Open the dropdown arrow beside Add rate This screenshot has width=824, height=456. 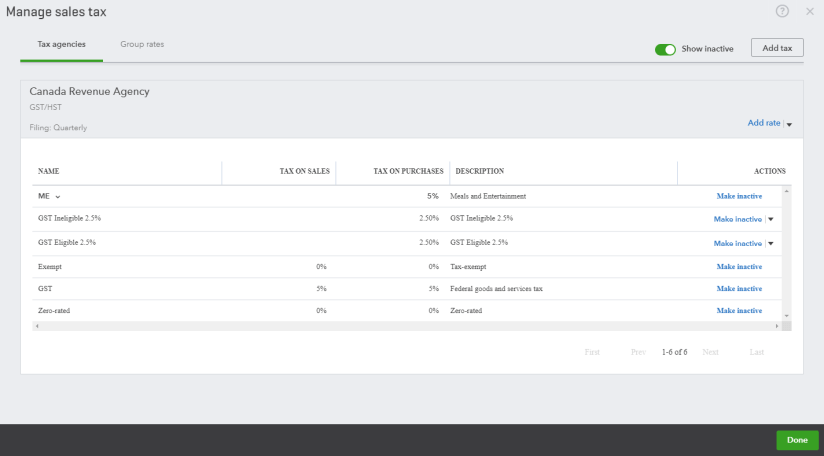[789, 124]
